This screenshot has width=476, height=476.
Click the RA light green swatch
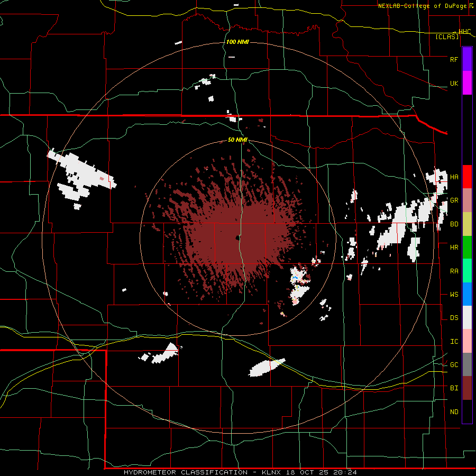click(467, 271)
